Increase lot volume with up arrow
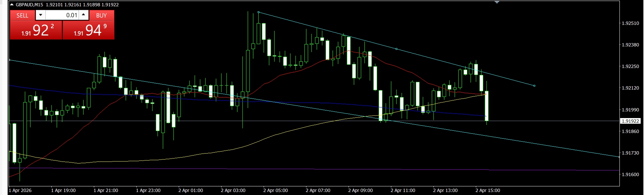 tap(84, 15)
